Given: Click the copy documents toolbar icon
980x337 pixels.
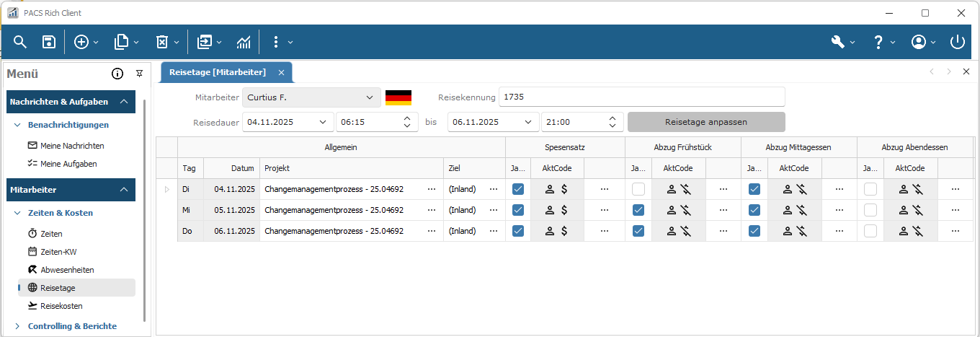Looking at the screenshot, I should [121, 43].
